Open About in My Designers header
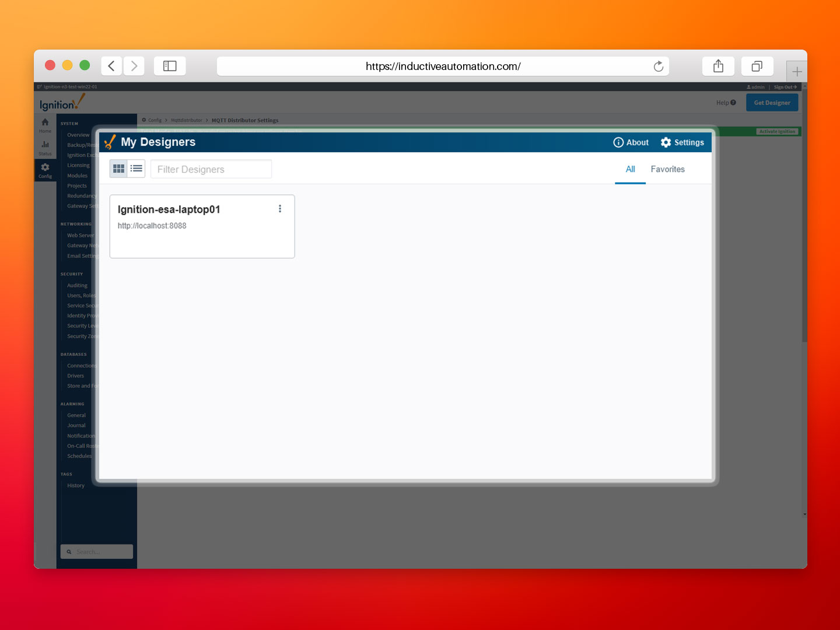The image size is (840, 630). point(631,142)
